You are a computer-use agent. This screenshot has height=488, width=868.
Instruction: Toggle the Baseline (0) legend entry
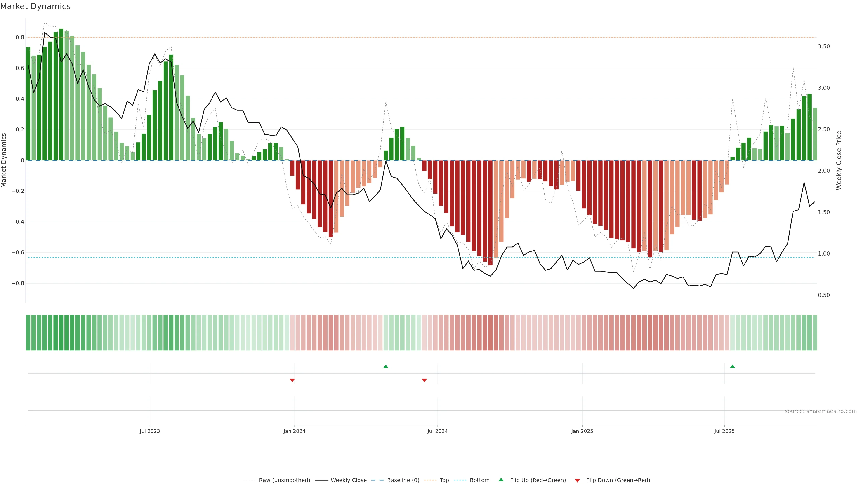(403, 480)
